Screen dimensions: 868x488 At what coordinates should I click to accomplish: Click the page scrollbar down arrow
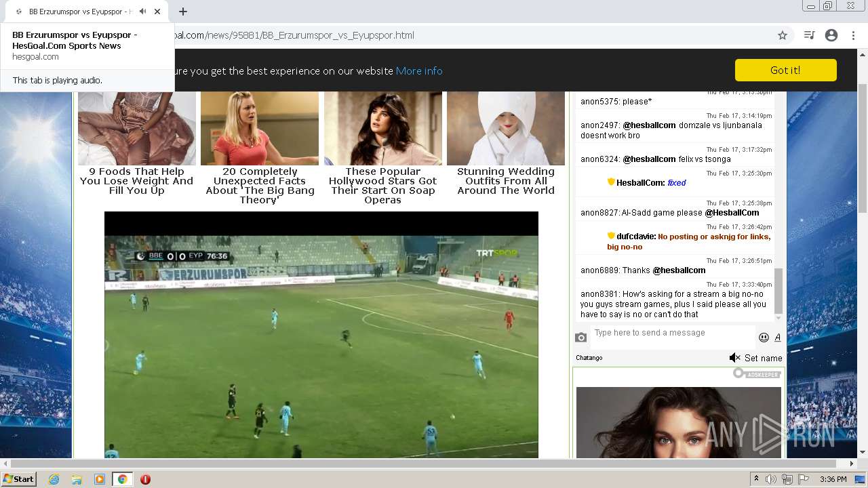point(863,452)
